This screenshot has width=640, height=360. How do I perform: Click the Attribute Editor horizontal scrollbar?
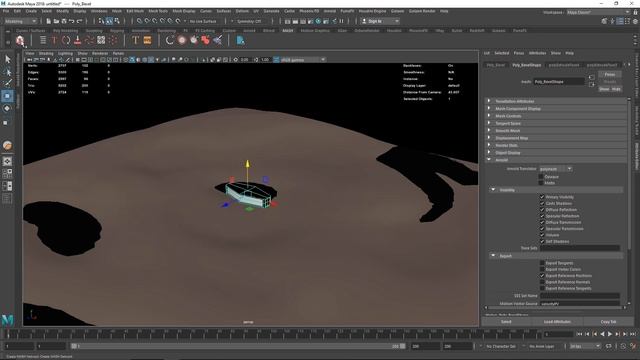tap(555, 308)
